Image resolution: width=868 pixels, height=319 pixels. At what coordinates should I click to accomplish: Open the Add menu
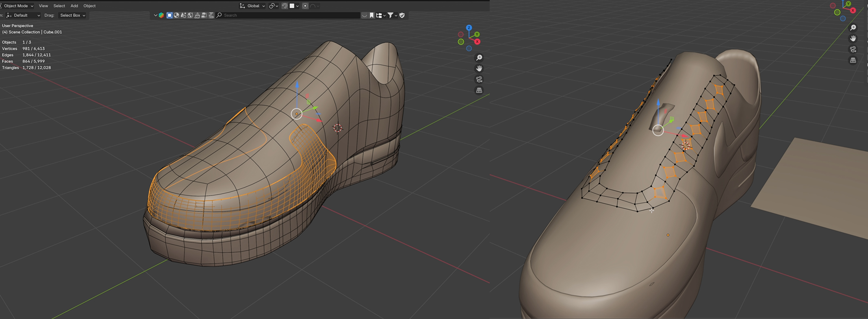pos(74,6)
